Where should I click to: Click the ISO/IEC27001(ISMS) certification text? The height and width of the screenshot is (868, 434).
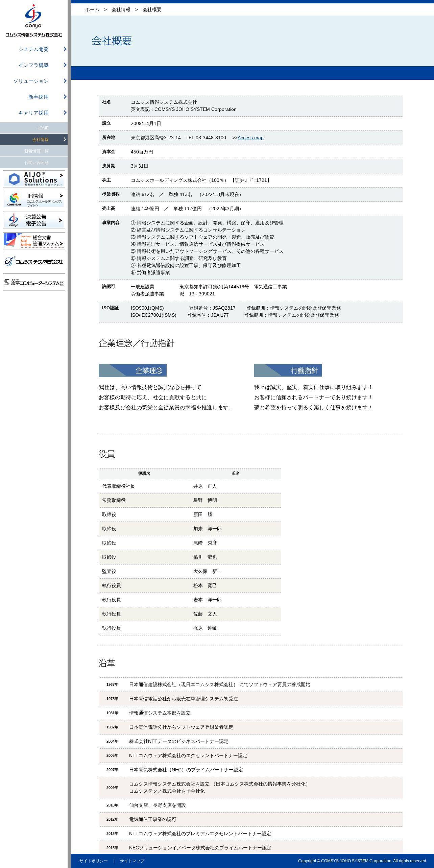pos(153,315)
